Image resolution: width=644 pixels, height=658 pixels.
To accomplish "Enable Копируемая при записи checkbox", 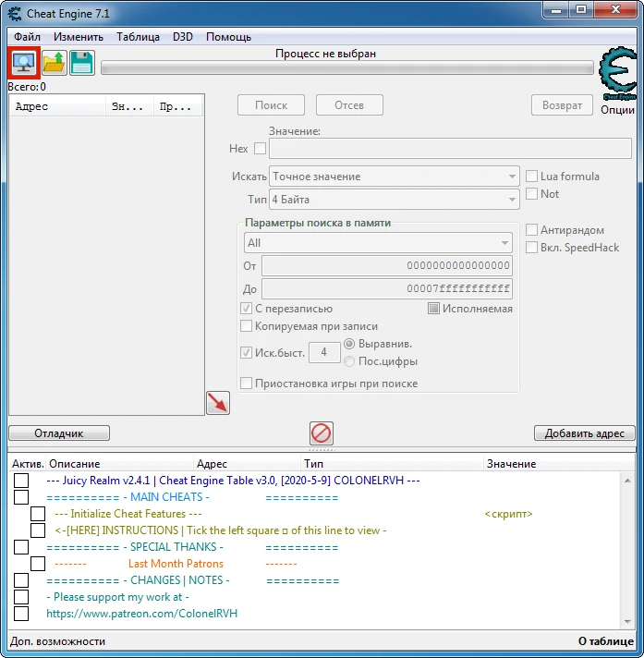I will coord(247,326).
